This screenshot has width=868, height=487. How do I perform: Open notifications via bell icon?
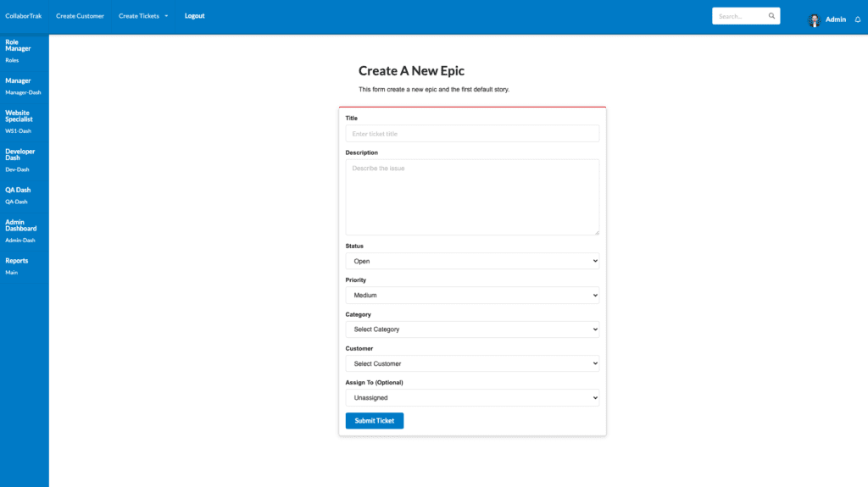[857, 19]
